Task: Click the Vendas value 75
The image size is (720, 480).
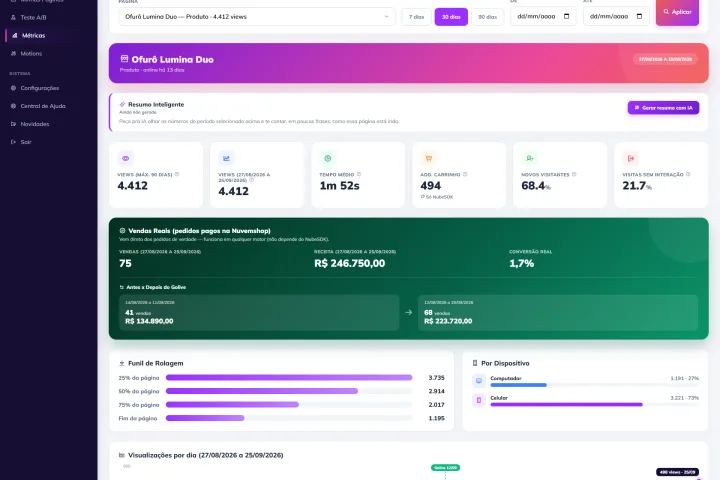Action: pos(125,263)
